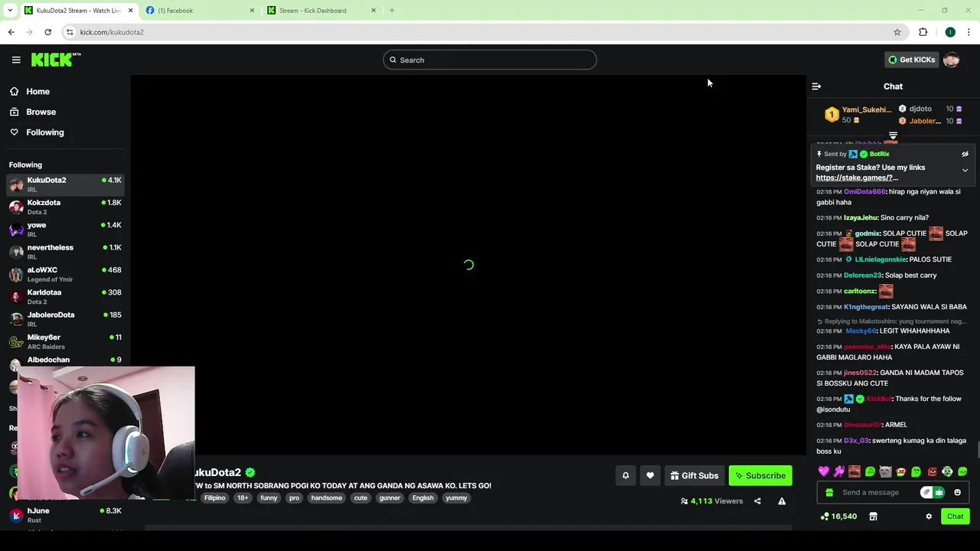Send message with Chat button

point(955,517)
